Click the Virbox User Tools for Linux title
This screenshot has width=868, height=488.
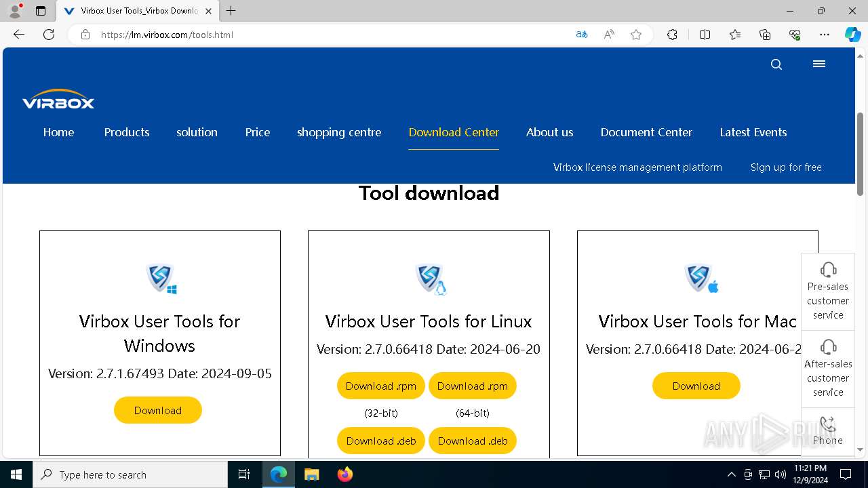(429, 321)
